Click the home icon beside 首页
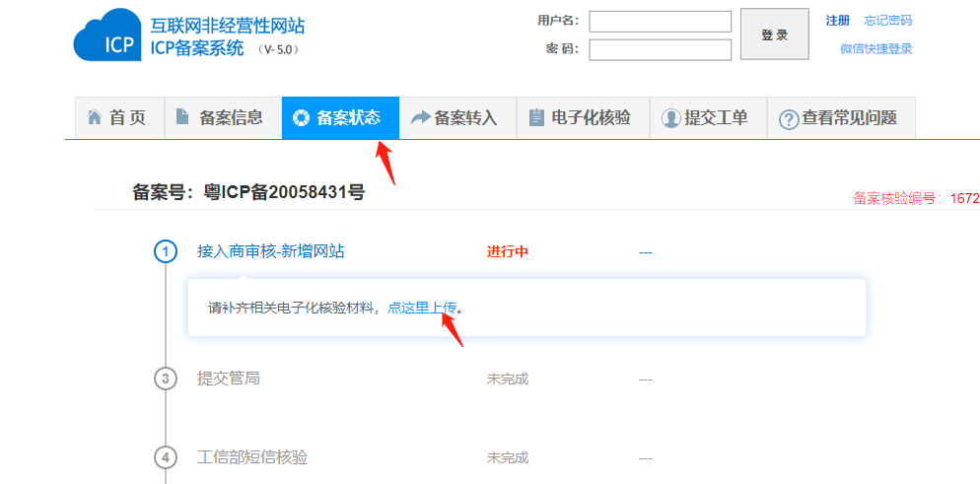The height and width of the screenshot is (484, 980). (95, 117)
